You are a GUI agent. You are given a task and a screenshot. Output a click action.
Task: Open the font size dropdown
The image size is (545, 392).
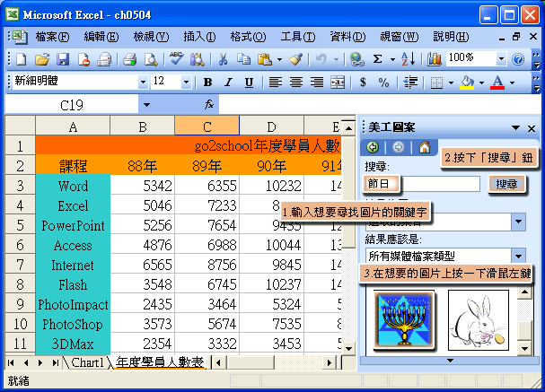click(185, 82)
